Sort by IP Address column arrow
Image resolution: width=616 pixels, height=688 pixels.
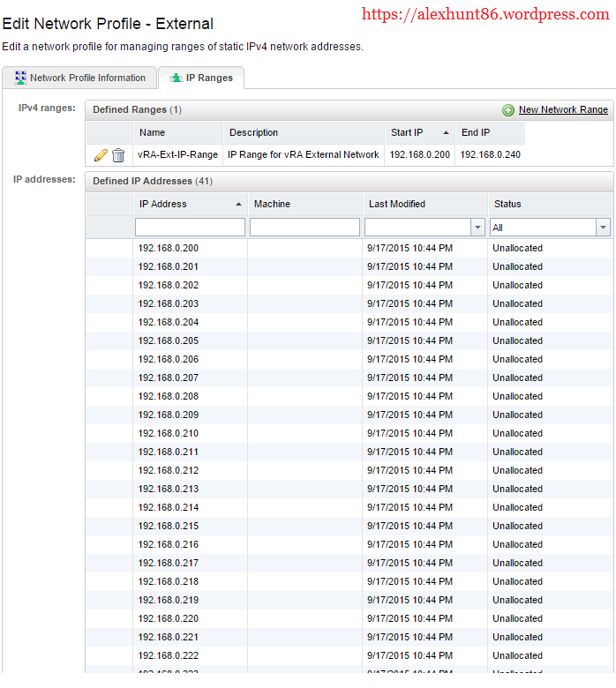point(238,204)
